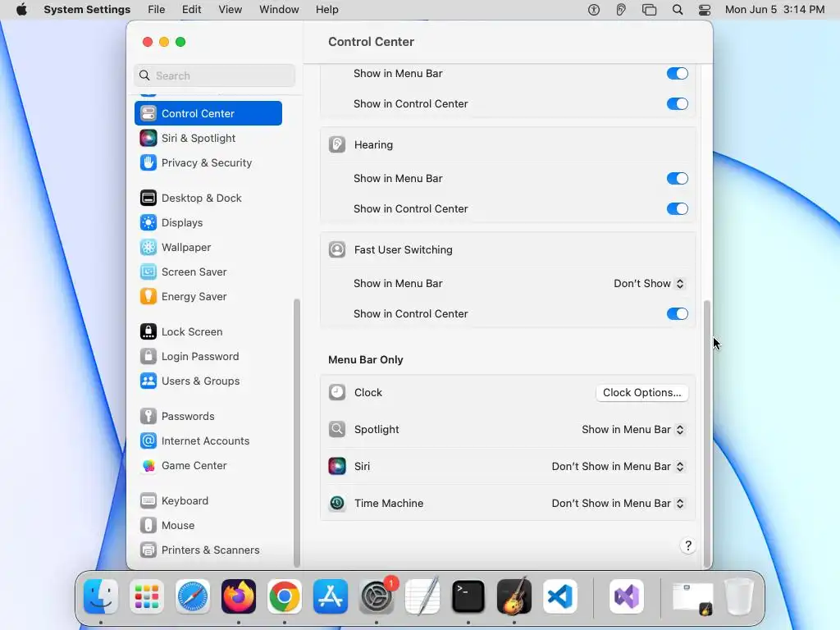Toggle topmost Show in Control Center switch
The height and width of the screenshot is (630, 840).
tap(677, 104)
